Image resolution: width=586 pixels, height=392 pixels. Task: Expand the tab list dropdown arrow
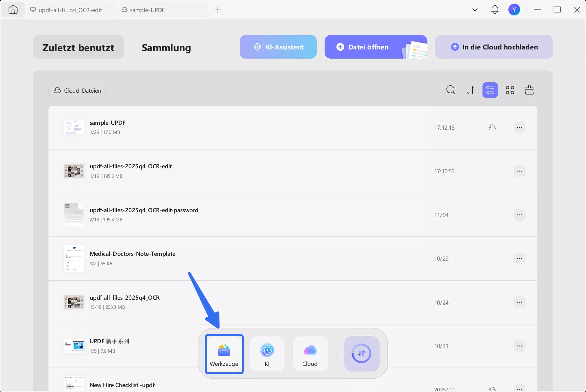475,10
